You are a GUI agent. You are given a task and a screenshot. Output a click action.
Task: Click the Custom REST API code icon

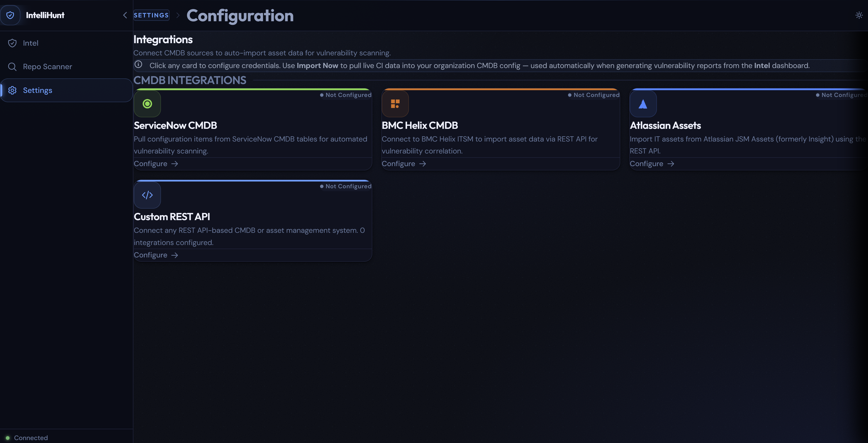pos(147,195)
